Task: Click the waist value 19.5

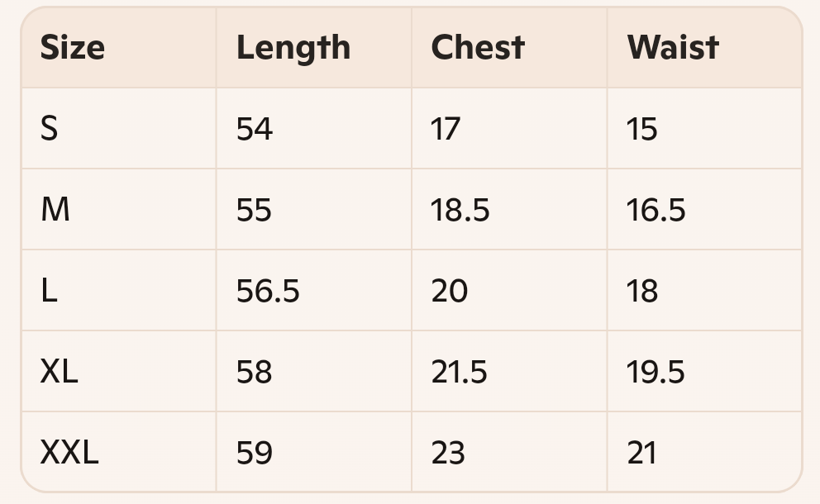Action: [656, 372]
